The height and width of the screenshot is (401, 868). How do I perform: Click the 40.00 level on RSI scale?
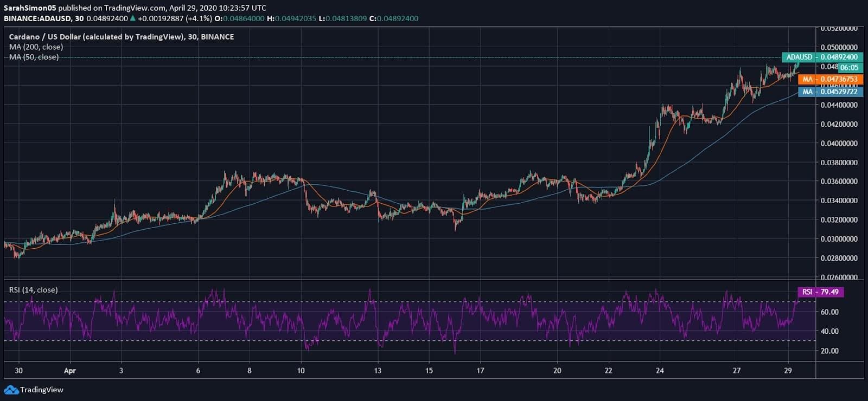pos(829,331)
